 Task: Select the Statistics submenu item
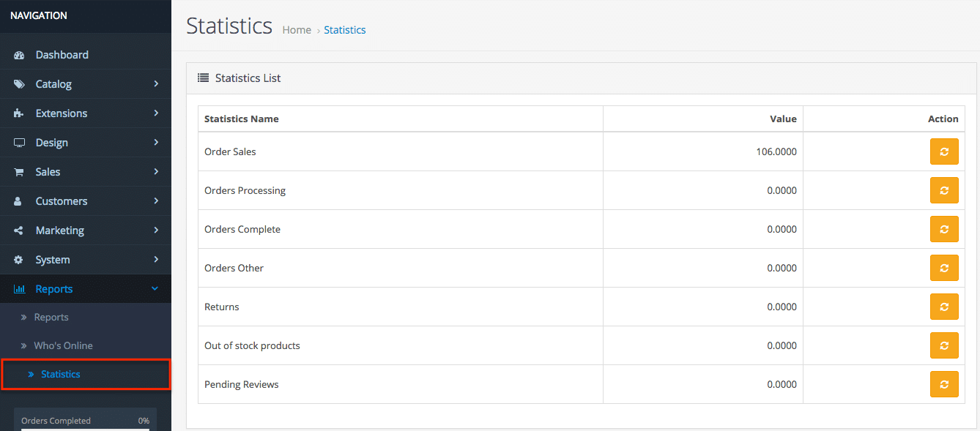coord(86,374)
